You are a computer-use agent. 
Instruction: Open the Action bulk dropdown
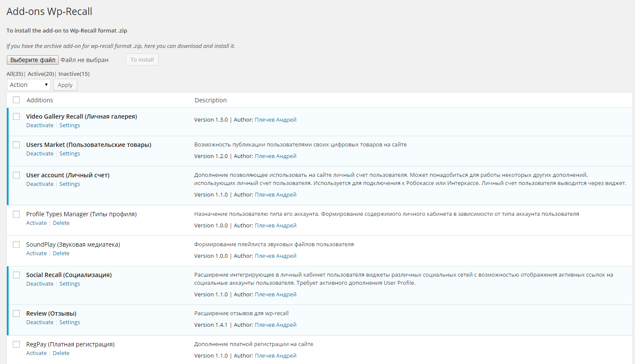[x=29, y=85]
